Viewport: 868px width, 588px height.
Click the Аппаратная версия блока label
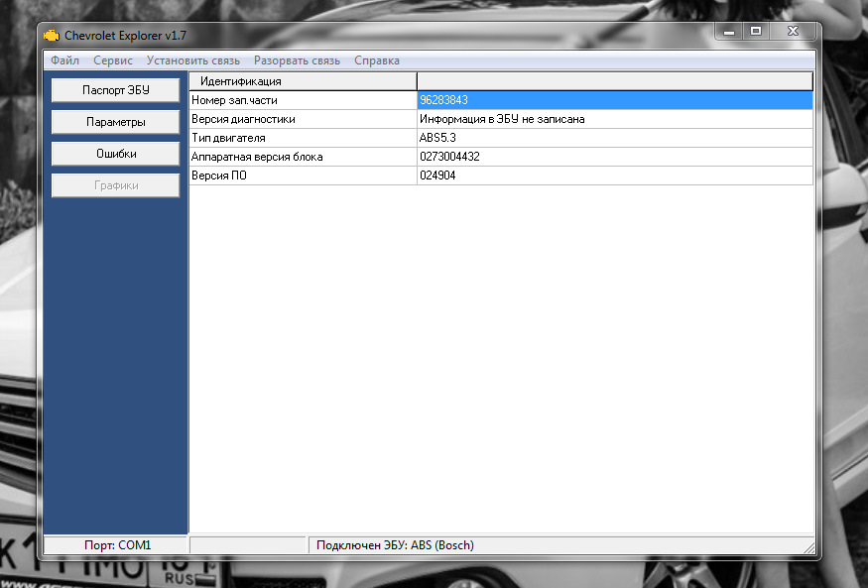tap(303, 157)
